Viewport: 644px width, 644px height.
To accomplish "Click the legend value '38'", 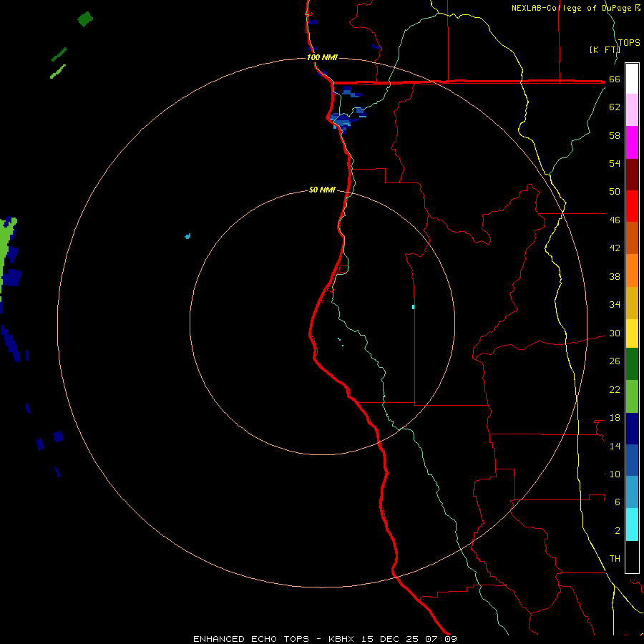I will point(615,276).
